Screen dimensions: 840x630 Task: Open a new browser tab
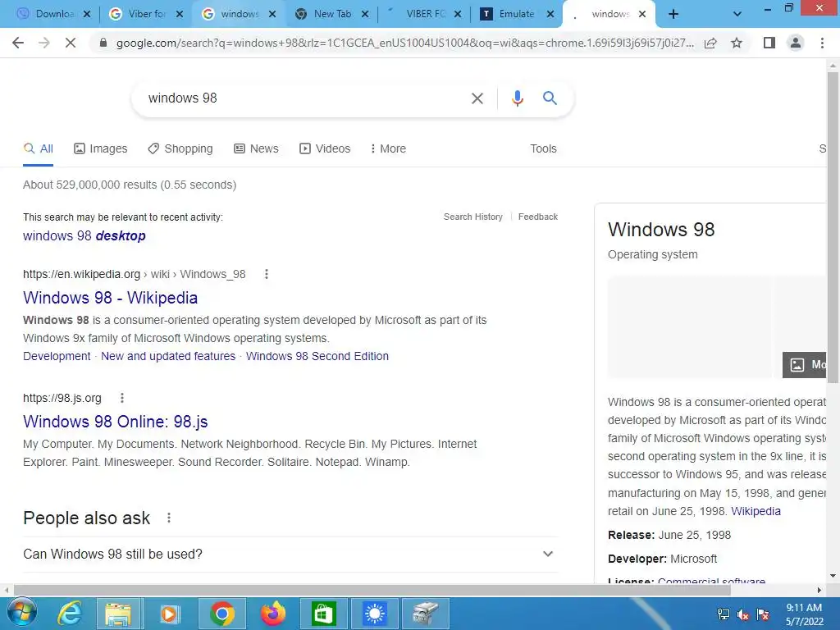coord(673,14)
